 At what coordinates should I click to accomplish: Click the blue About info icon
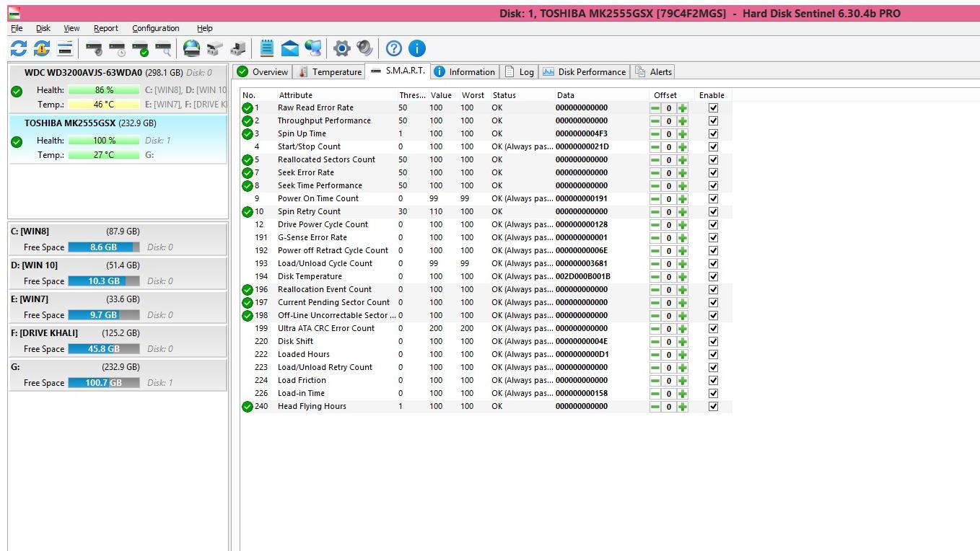click(x=417, y=48)
